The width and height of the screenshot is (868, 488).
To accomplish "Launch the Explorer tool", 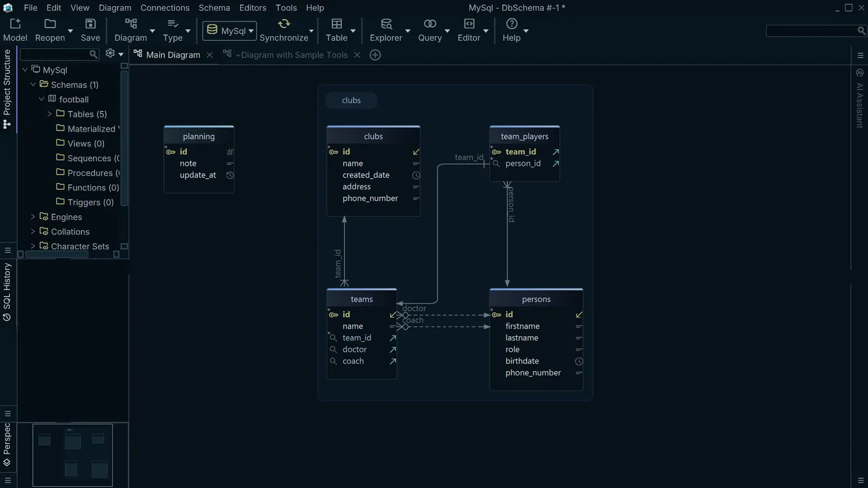I will 385,28.
